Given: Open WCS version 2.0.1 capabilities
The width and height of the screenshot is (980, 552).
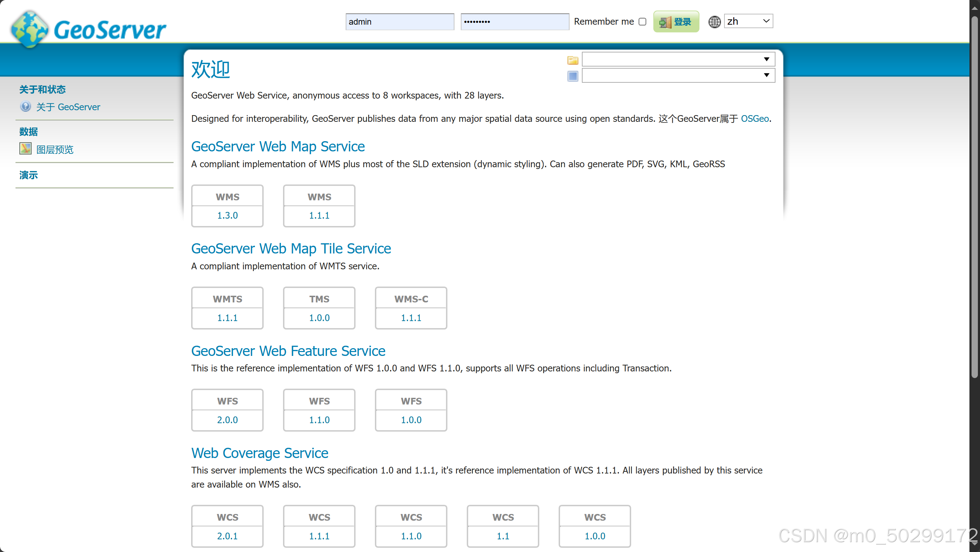Looking at the screenshot, I should 227,536.
